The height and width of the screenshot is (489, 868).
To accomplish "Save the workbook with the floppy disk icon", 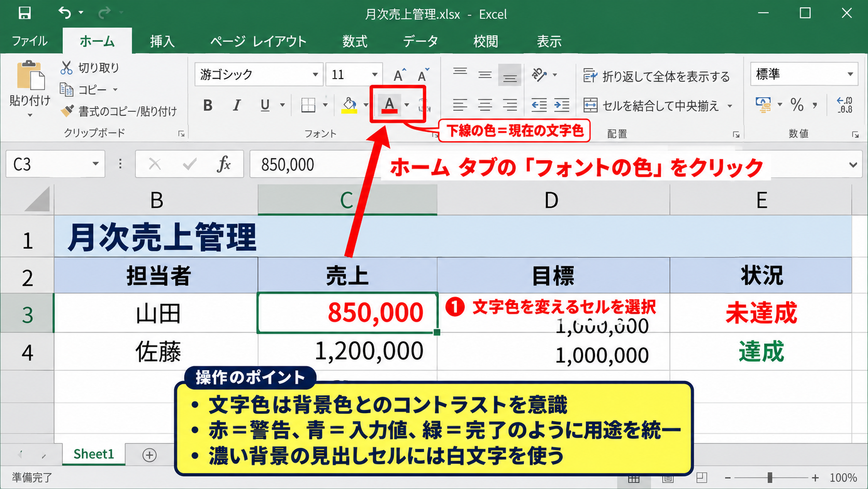I will [24, 13].
